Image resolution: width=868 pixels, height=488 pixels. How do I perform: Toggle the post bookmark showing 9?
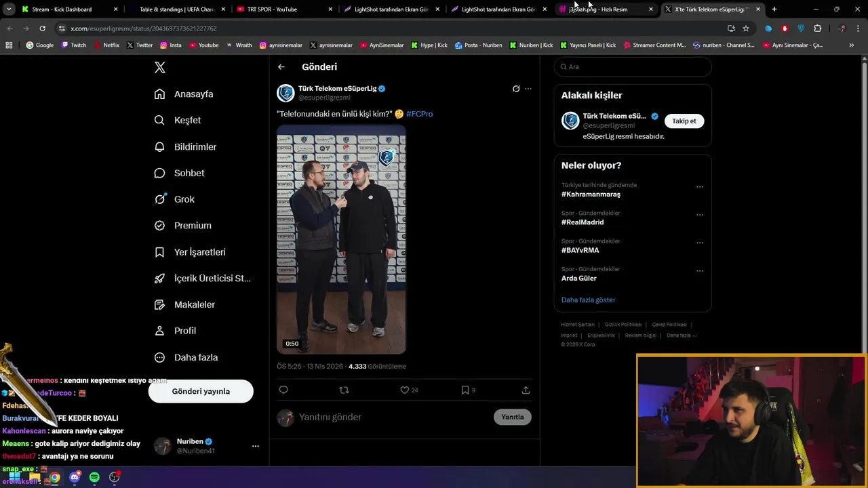pos(469,390)
